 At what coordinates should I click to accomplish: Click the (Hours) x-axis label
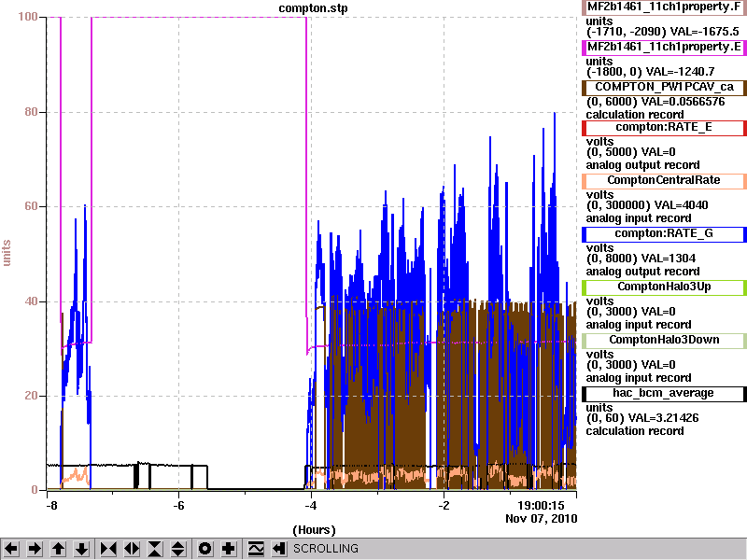314,530
